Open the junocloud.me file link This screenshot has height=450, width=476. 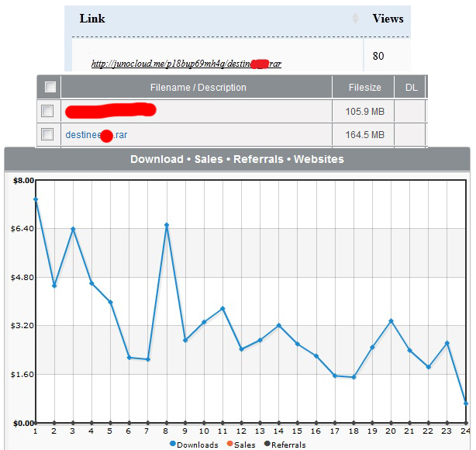point(186,64)
